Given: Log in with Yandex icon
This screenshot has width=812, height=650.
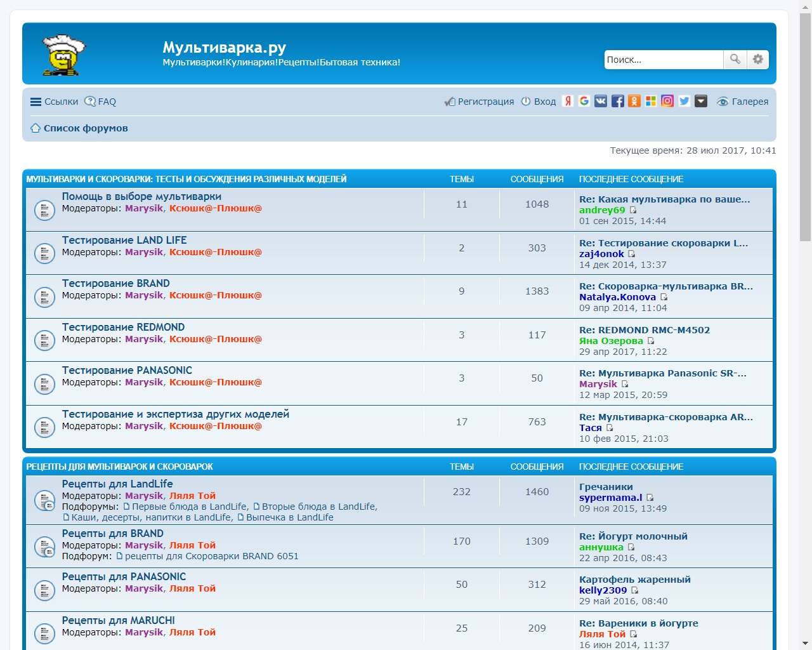Looking at the screenshot, I should [x=568, y=101].
